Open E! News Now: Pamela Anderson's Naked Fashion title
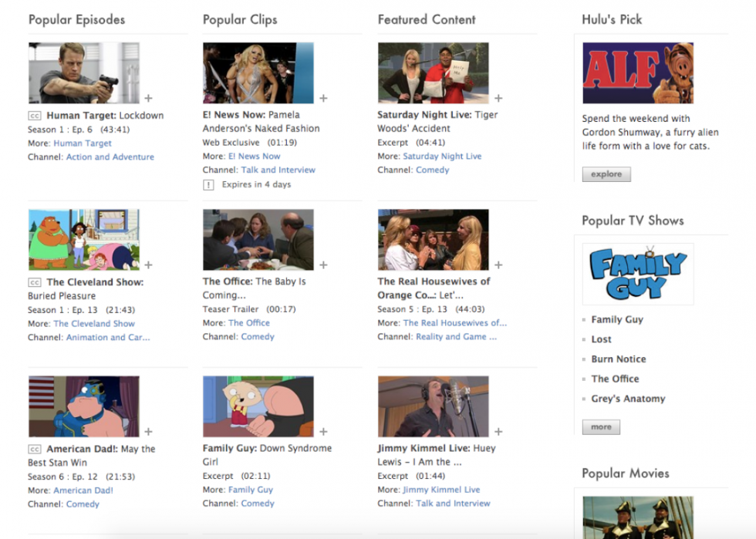 tap(261, 122)
